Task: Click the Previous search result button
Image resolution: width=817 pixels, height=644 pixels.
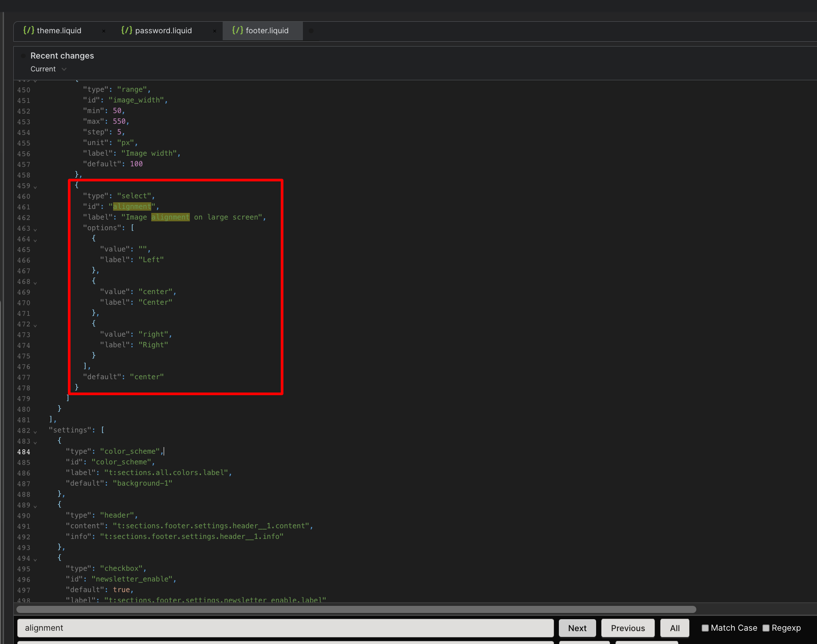Action: [628, 628]
